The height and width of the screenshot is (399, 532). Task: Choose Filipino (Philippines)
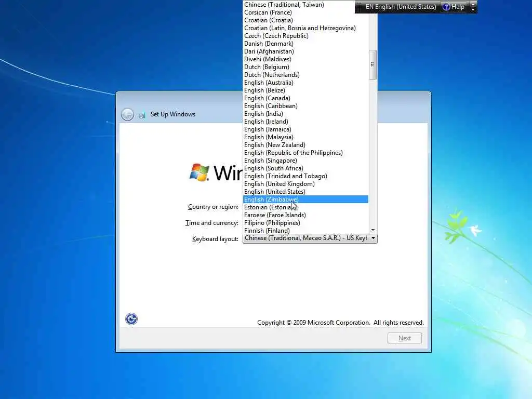click(x=305, y=223)
